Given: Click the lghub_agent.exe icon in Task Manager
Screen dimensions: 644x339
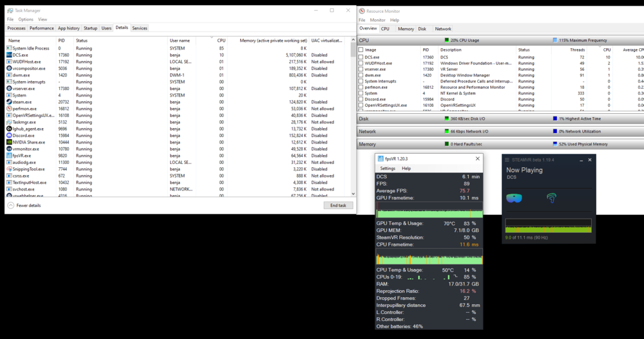Looking at the screenshot, I should (x=9, y=129).
